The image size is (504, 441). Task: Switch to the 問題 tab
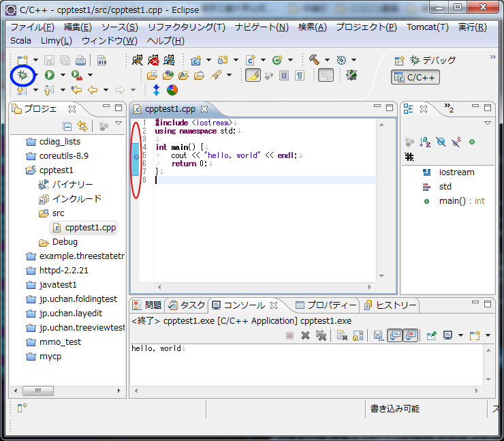point(148,305)
